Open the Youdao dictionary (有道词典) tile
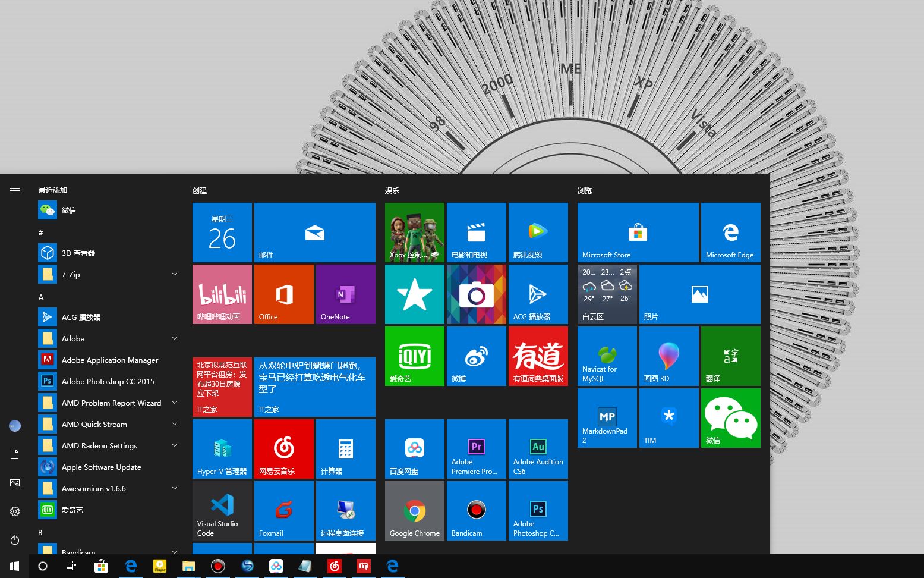 tap(538, 356)
